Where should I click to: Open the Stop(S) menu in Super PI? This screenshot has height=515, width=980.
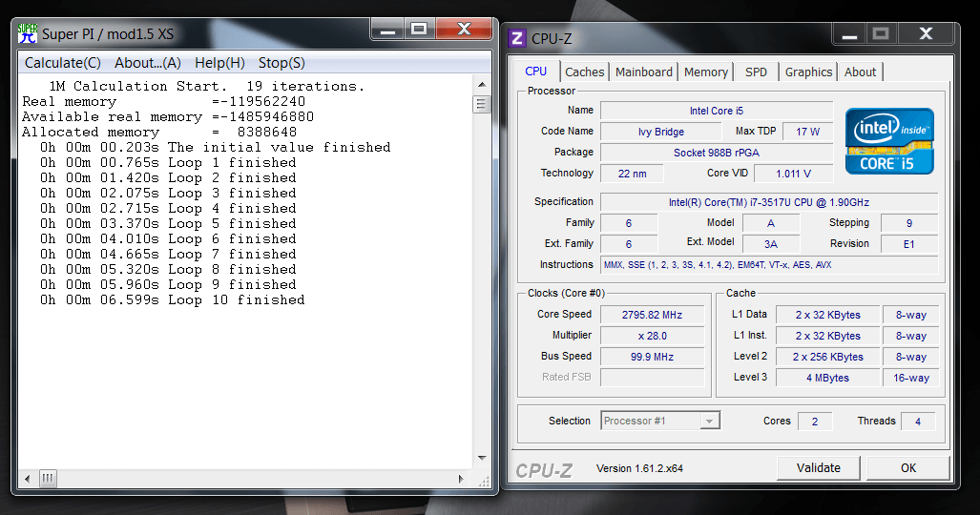tap(281, 63)
